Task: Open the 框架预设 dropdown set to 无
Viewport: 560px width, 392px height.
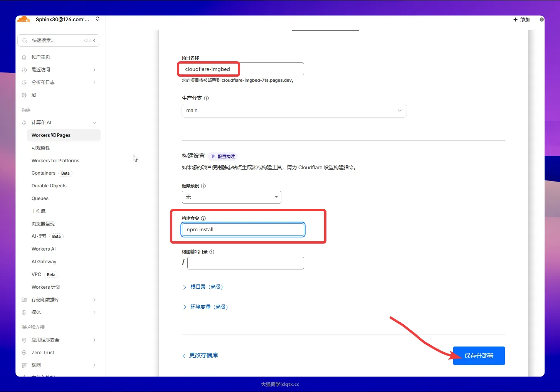Action: click(232, 197)
